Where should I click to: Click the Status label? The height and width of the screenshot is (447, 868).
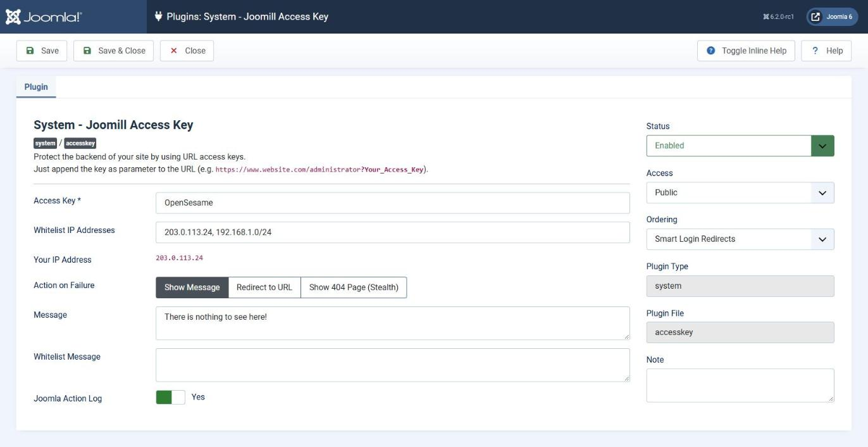pyautogui.click(x=658, y=127)
